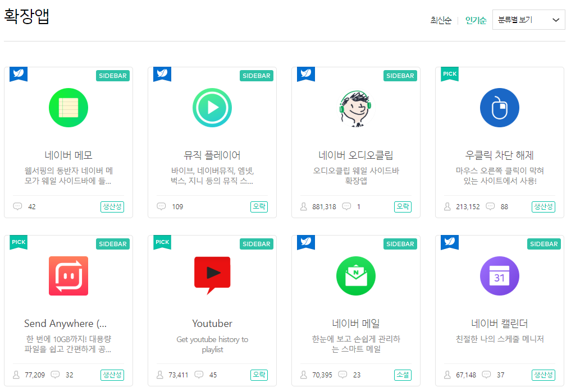Click the Whale ribbon badge on 네이버 오디오클립
The width and height of the screenshot is (571, 392).
click(x=306, y=74)
